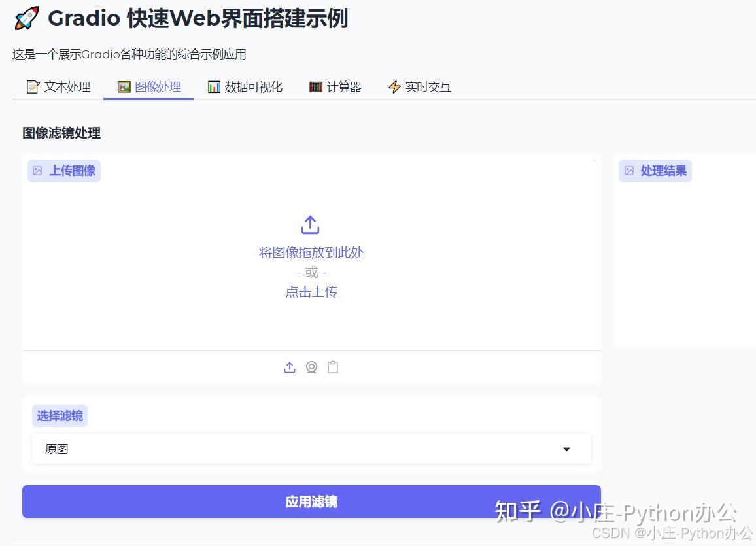This screenshot has width=756, height=546.
Task: Click the 上传图像 label chip
Action: pyautogui.click(x=63, y=170)
